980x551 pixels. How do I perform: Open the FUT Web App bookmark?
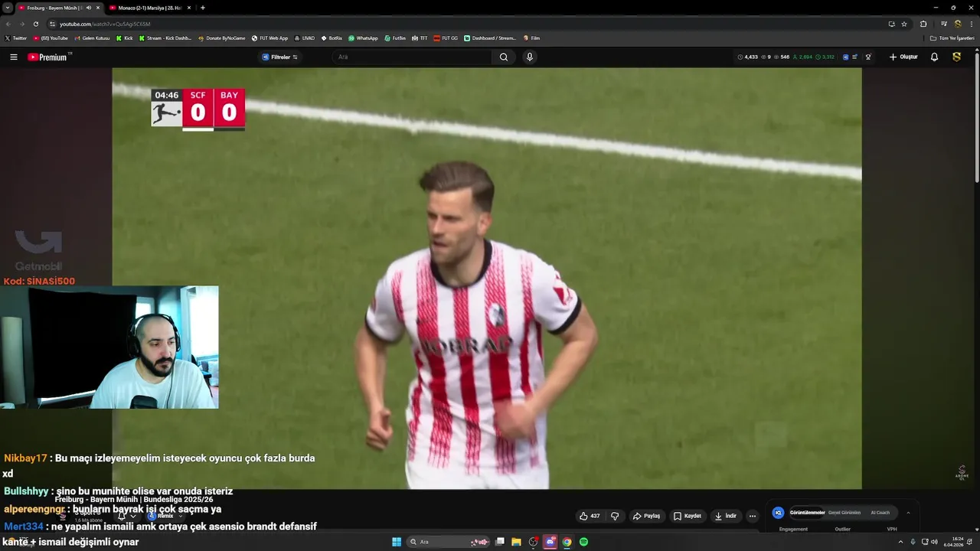click(269, 38)
